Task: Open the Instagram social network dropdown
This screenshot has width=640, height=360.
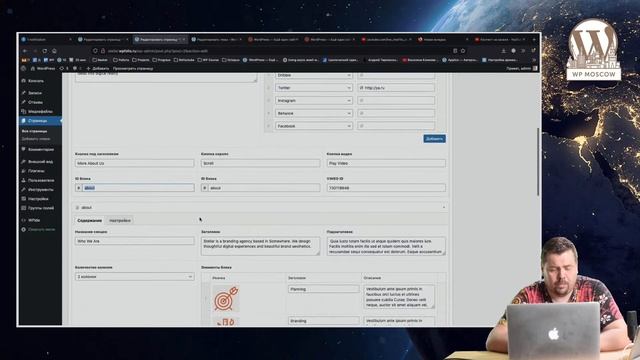Action: click(x=313, y=100)
